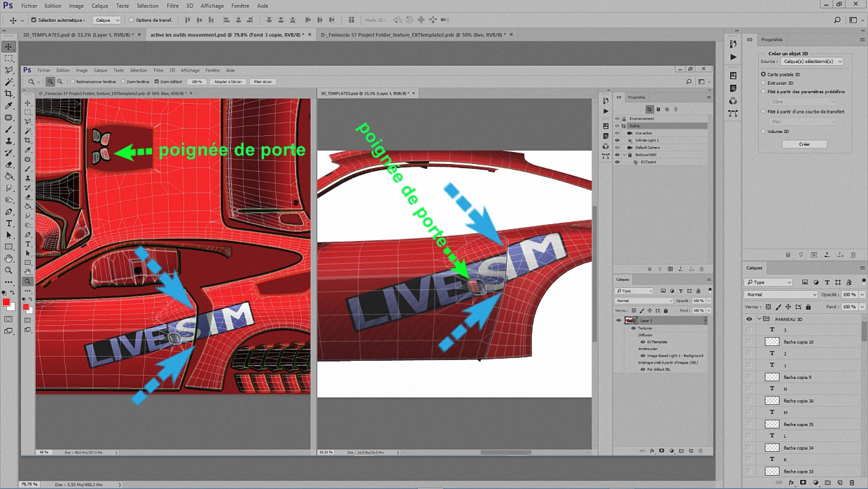Viewport: 868px width, 489px height.
Task: Show the fleche copie 10 layer
Action: [x=749, y=342]
